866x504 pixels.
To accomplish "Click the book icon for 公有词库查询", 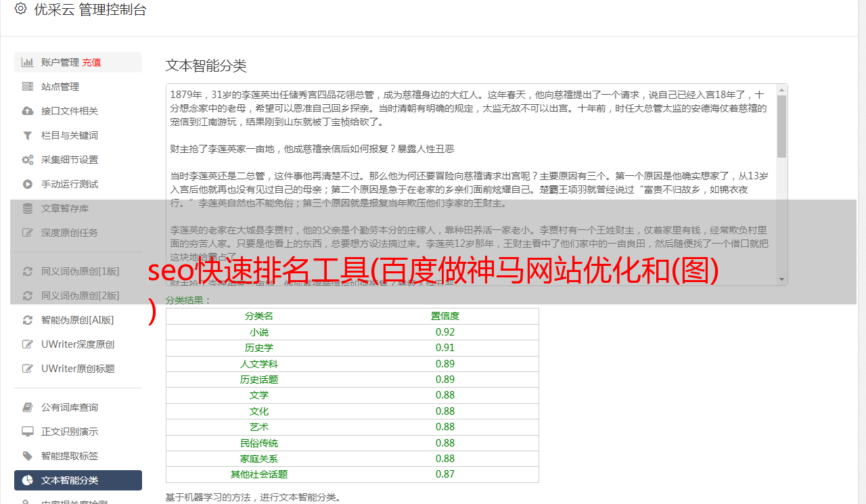I will tap(28, 407).
